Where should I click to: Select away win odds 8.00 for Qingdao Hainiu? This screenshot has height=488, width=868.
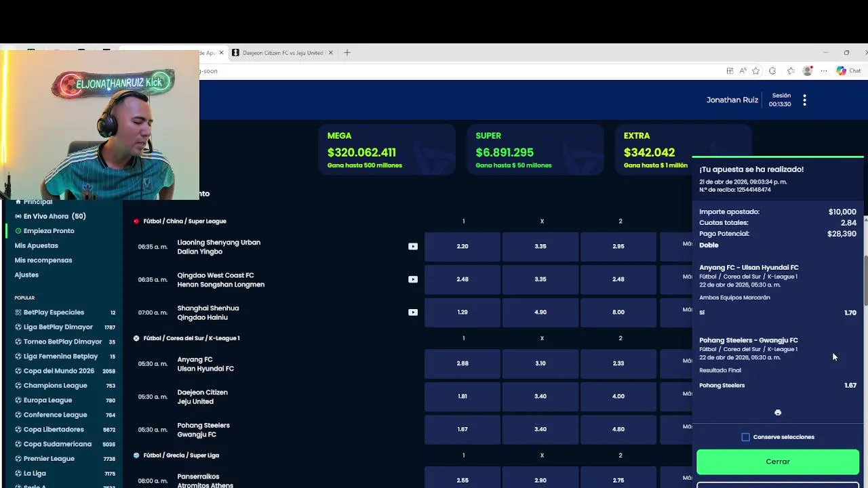click(x=618, y=312)
